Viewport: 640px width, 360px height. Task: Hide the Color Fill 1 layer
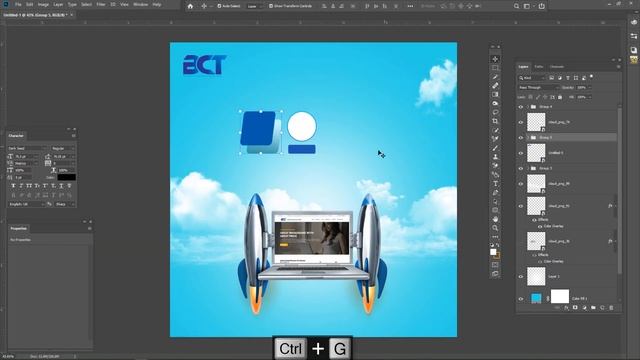click(520, 299)
